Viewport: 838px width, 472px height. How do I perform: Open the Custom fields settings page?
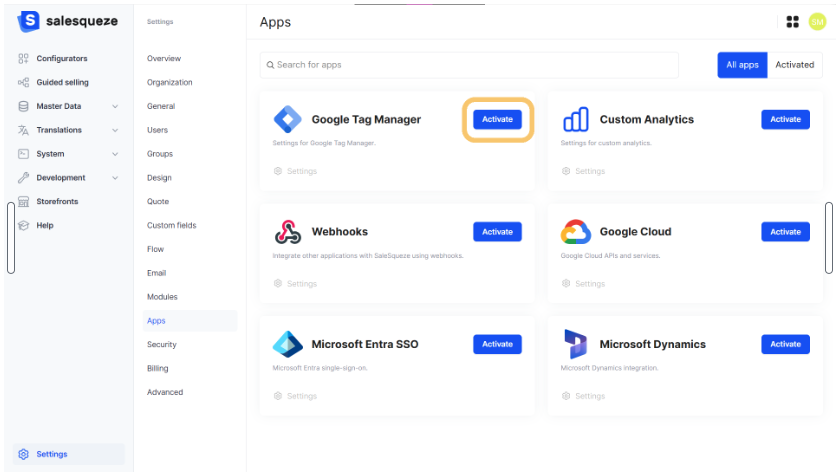[x=172, y=226]
